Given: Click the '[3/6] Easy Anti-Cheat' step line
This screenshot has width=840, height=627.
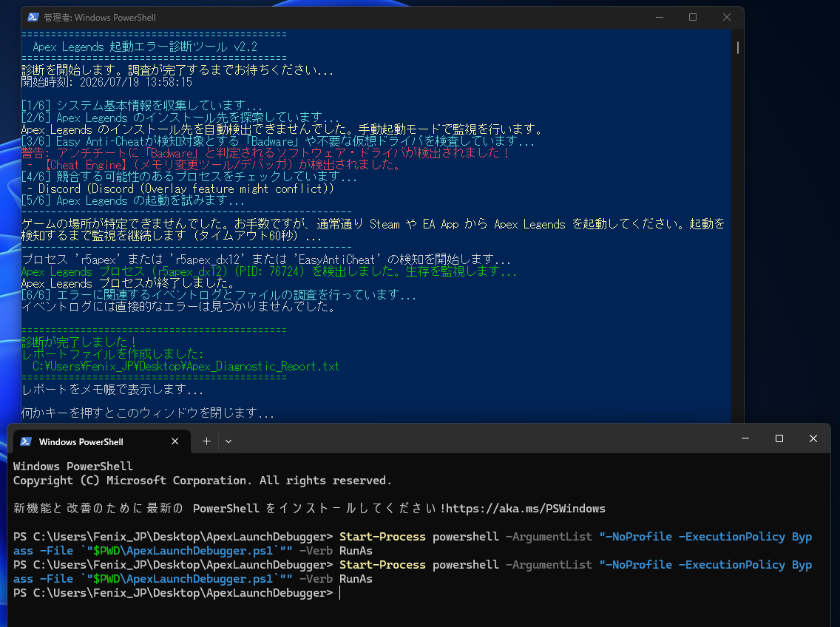Looking at the screenshot, I should [278, 141].
